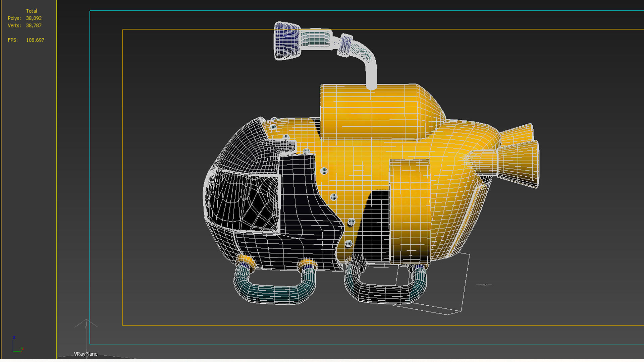The width and height of the screenshot is (644, 362).
Task: Click the Total statistics header
Action: pos(32,11)
